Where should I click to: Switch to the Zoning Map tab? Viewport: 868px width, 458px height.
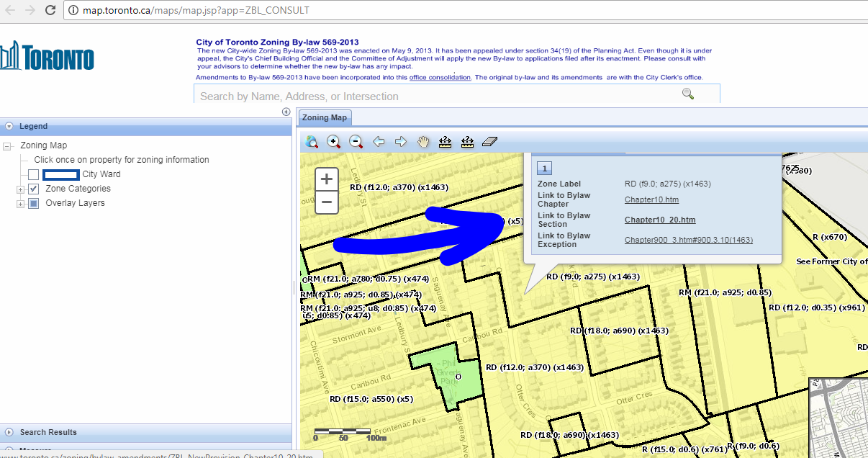click(x=324, y=117)
